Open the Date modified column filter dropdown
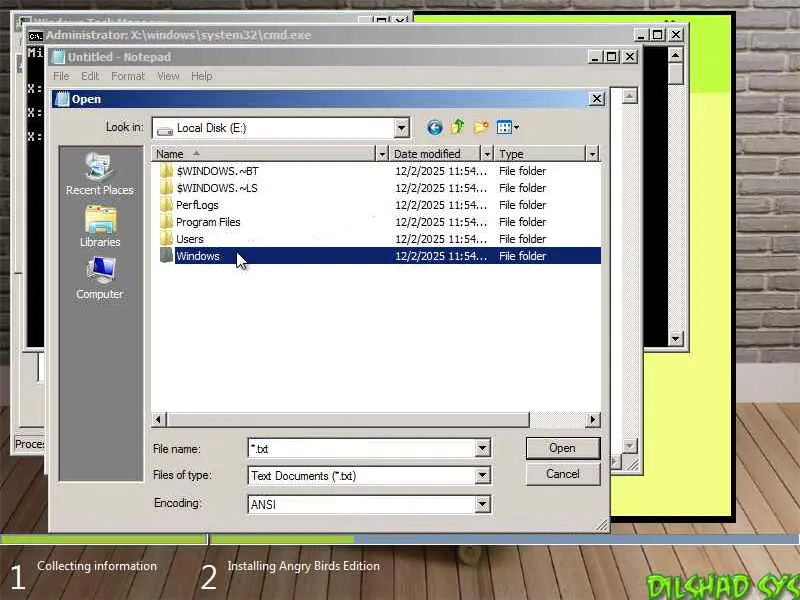This screenshot has height=600, width=800. pos(487,154)
